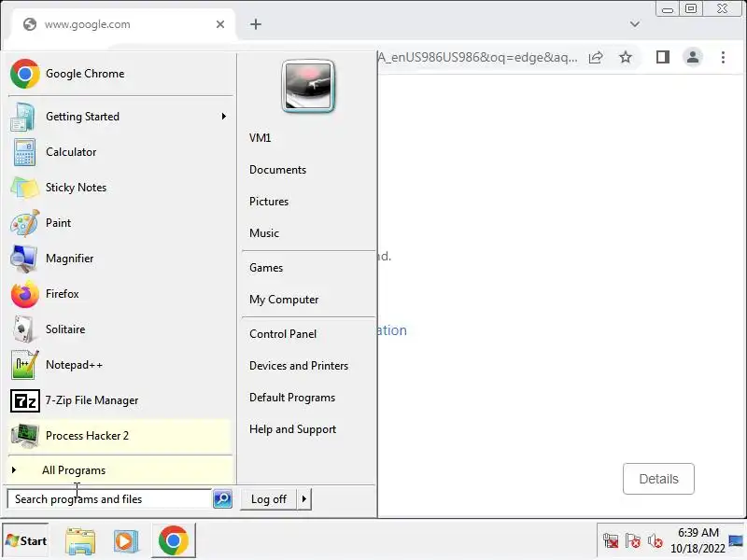Screen dimensions: 747x560
Task: Click the Search programs and files field
Action: 109,499
